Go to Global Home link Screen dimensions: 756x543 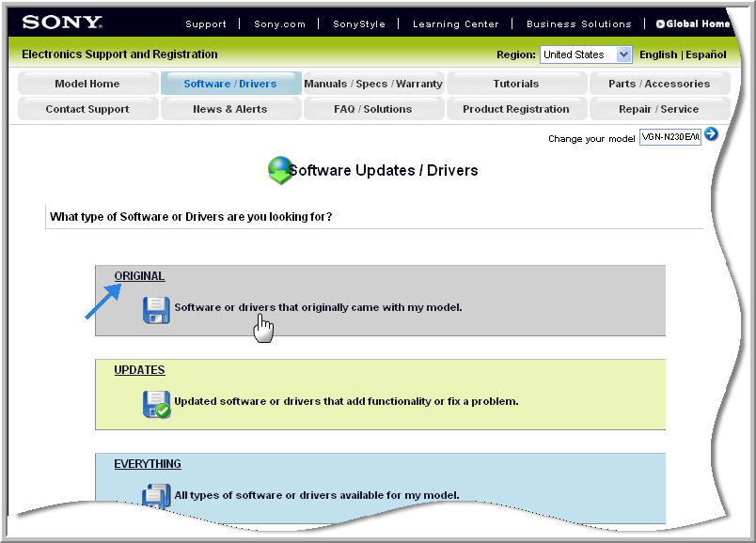point(693,24)
